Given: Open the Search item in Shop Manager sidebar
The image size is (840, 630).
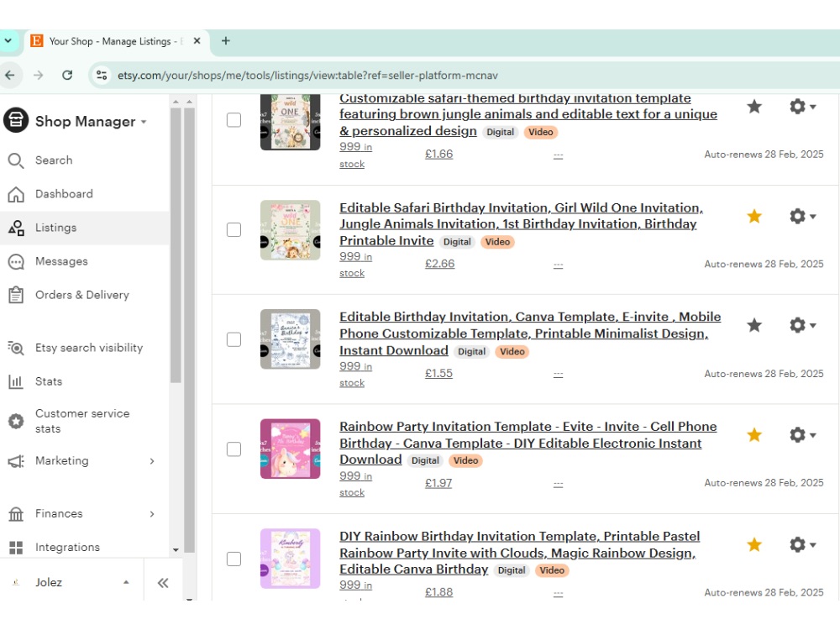Looking at the screenshot, I should click(85, 160).
